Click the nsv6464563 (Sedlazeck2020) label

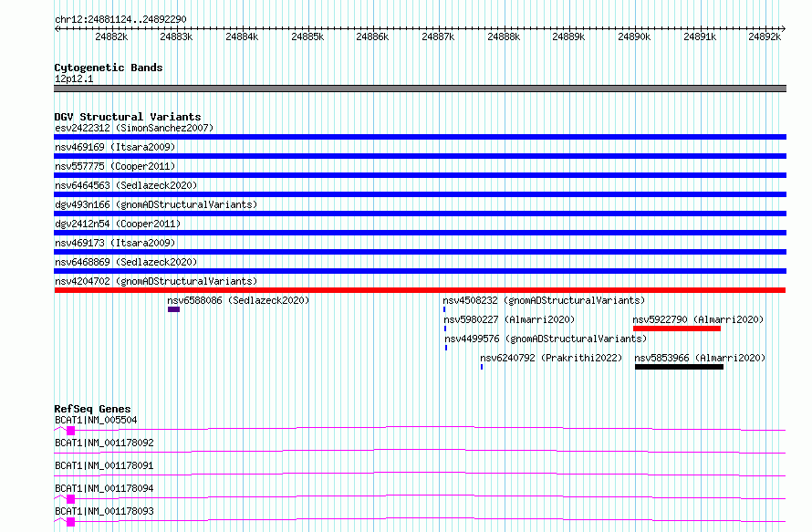point(126,185)
